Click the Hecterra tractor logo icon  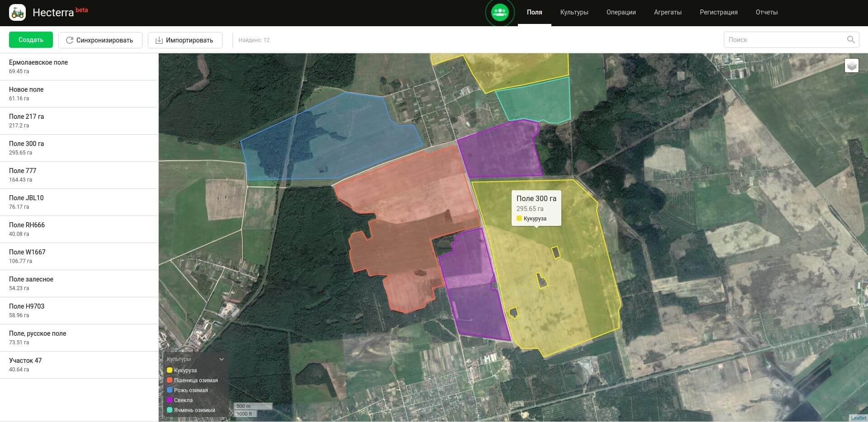point(17,13)
